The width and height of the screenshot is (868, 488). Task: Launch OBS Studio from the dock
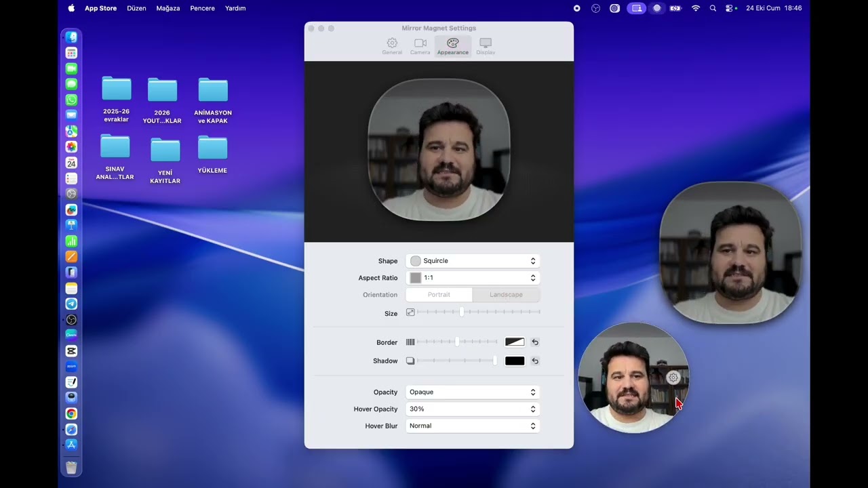pyautogui.click(x=71, y=319)
